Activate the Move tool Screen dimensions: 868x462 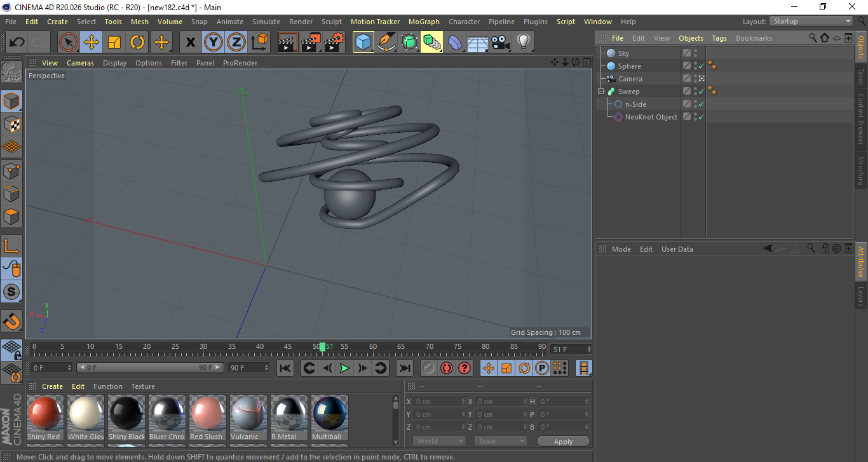92,43
